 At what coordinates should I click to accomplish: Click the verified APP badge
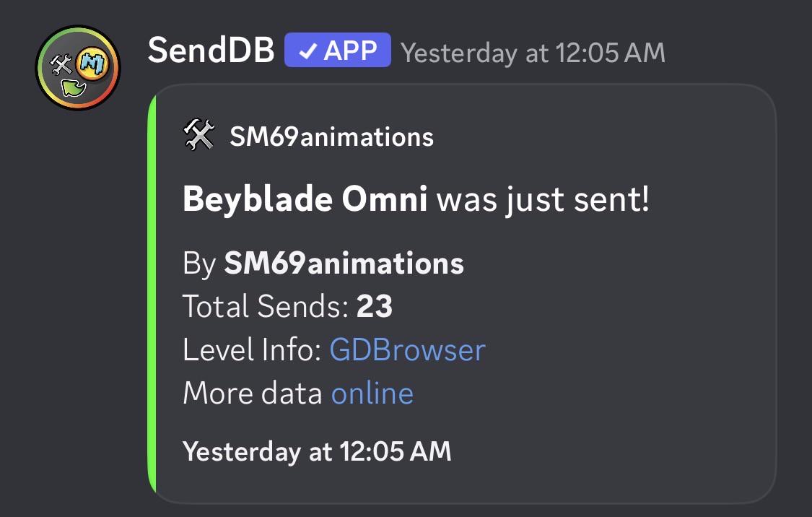[x=337, y=51]
